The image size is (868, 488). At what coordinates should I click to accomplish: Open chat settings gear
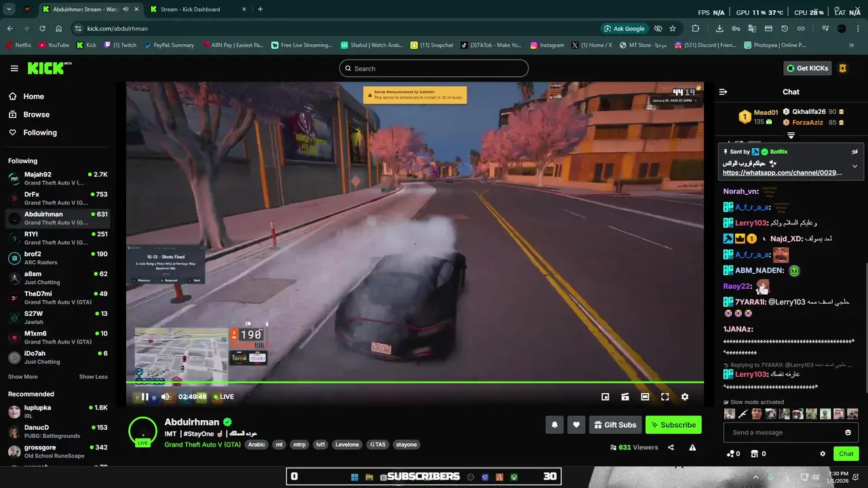pyautogui.click(x=823, y=454)
